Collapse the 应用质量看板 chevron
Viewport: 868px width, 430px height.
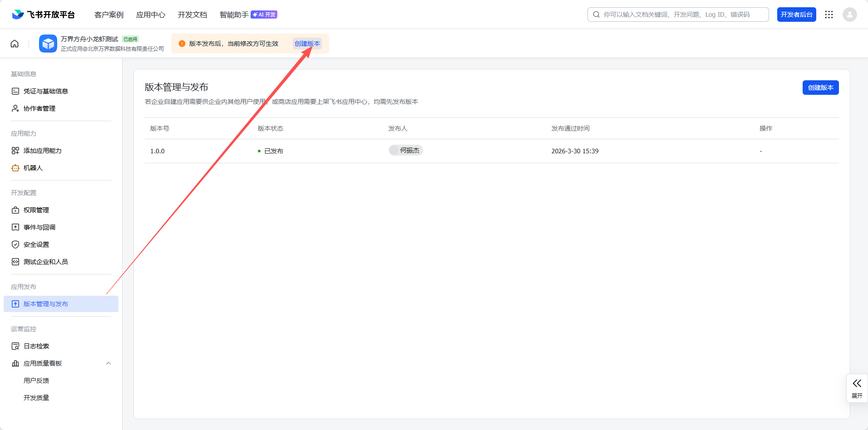(x=108, y=363)
